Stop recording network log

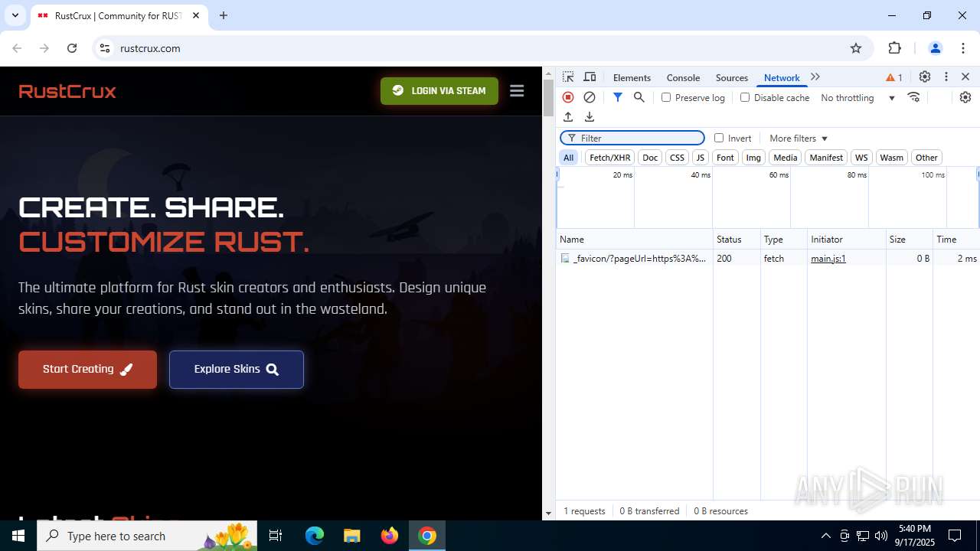(568, 97)
